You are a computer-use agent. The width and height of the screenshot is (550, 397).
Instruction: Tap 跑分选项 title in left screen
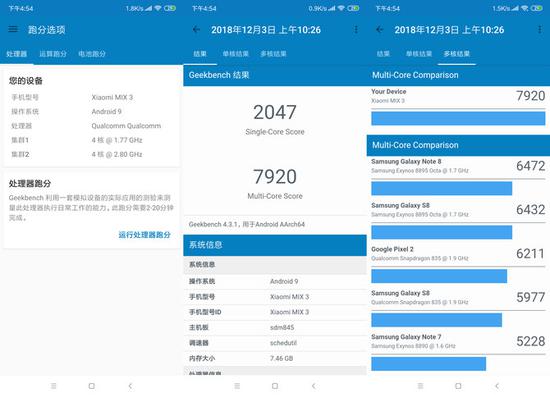pos(47,30)
